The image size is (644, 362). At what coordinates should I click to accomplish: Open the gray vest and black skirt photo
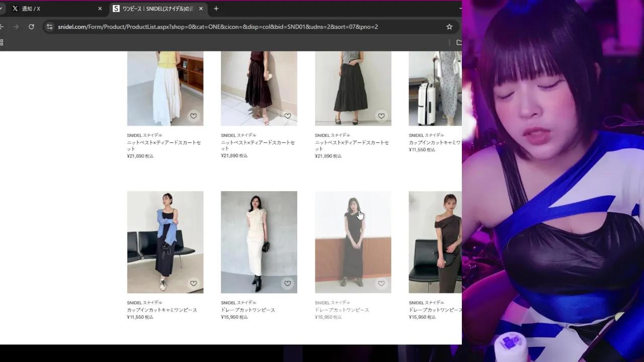coord(353,88)
